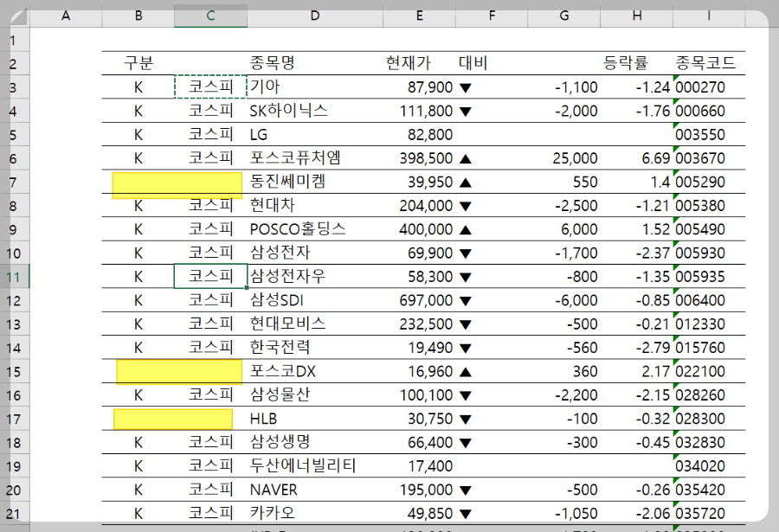
Task: Click the down triangle in 기아 row
Action: pos(466,88)
